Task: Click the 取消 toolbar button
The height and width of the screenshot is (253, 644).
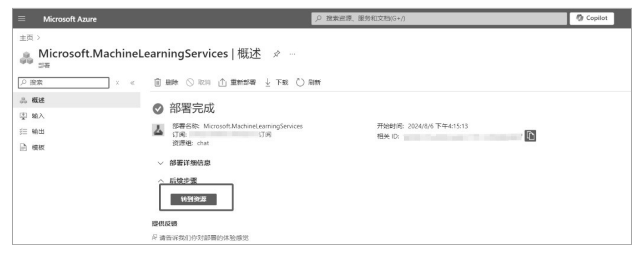Action: click(198, 83)
